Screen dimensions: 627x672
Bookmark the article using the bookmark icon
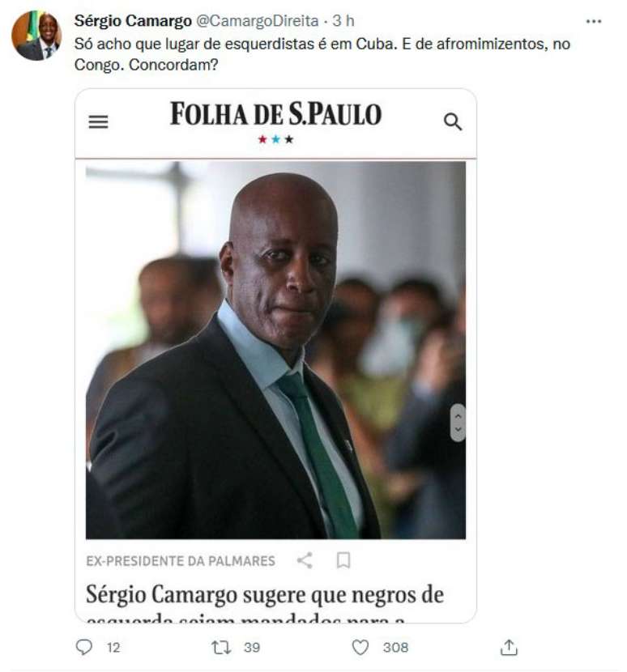coord(343,560)
